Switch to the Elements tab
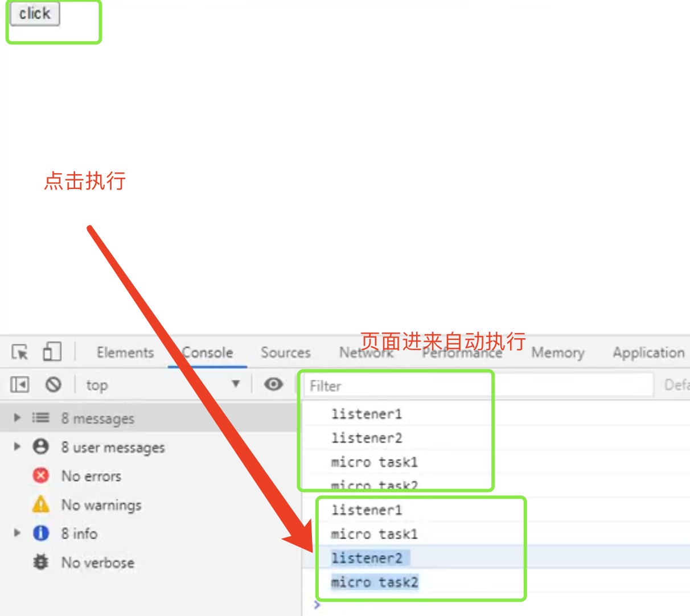The height and width of the screenshot is (616, 690). [x=125, y=353]
